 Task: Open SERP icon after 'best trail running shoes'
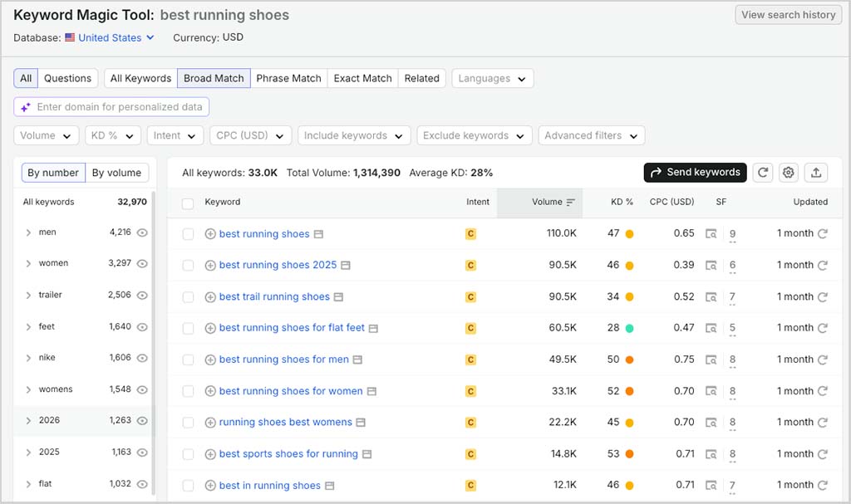pyautogui.click(x=339, y=297)
